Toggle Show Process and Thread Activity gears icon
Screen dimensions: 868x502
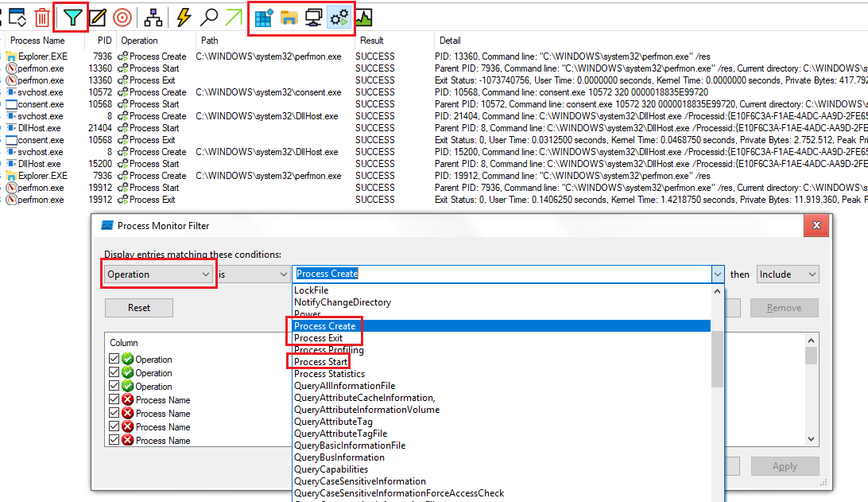pos(339,18)
